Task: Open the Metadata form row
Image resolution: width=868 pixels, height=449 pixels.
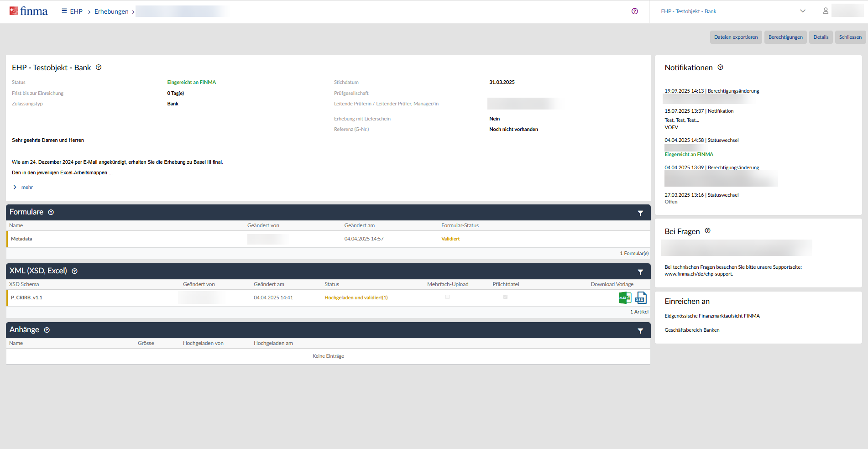Action: click(21, 239)
